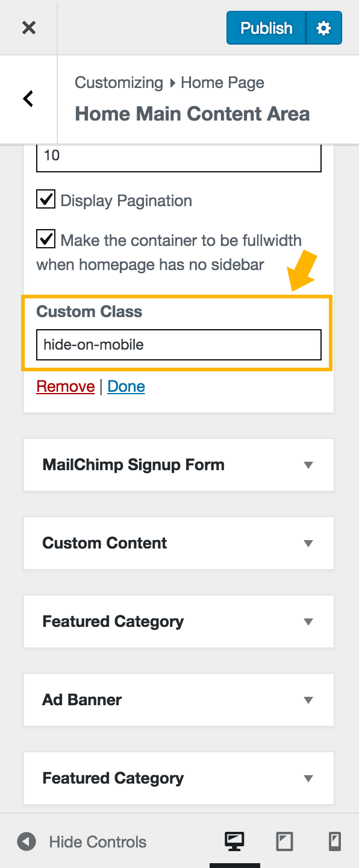
Task: Switch to mobile phone preview mode
Action: click(333, 841)
